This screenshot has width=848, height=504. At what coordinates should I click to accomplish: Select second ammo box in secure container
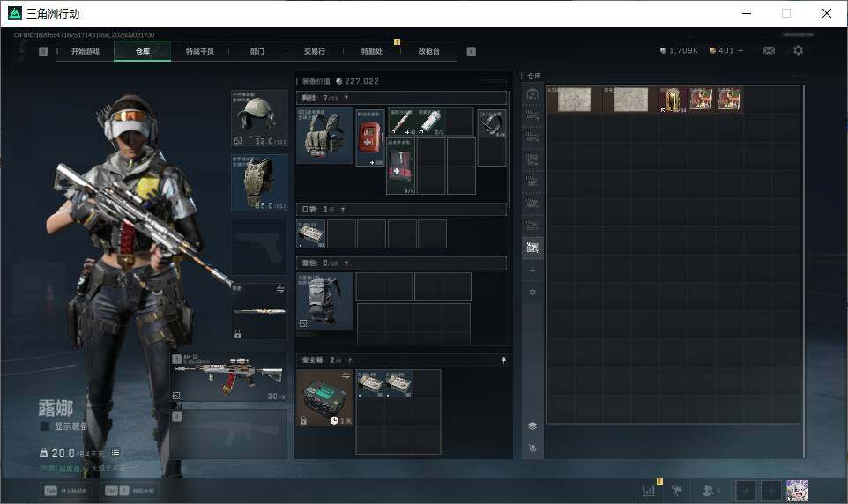coord(398,384)
